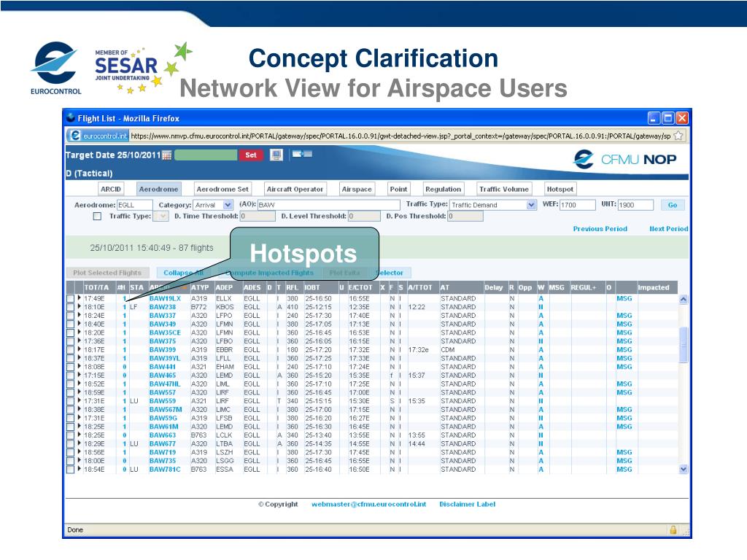Screen dimensions: 747x560
Task: Click the '25/10/2011 15:40:49 - 87 flights' text
Action: click(152, 248)
